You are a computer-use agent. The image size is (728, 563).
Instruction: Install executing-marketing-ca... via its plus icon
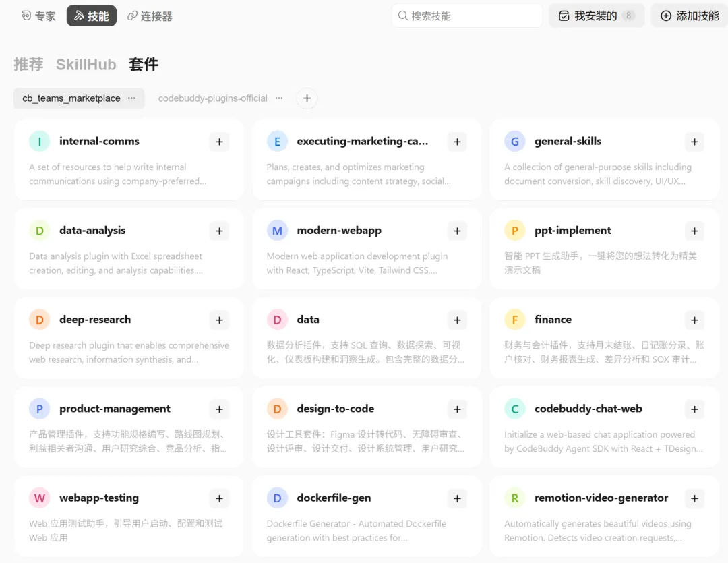(x=457, y=142)
